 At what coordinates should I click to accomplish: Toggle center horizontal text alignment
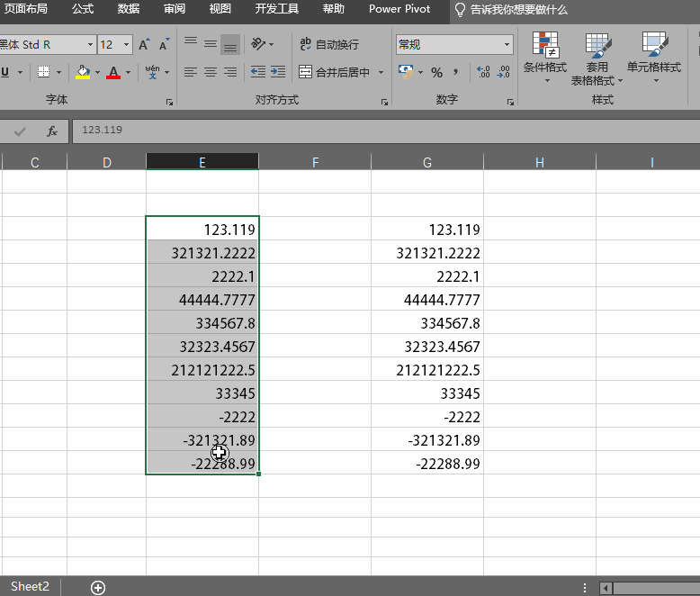pyautogui.click(x=211, y=72)
